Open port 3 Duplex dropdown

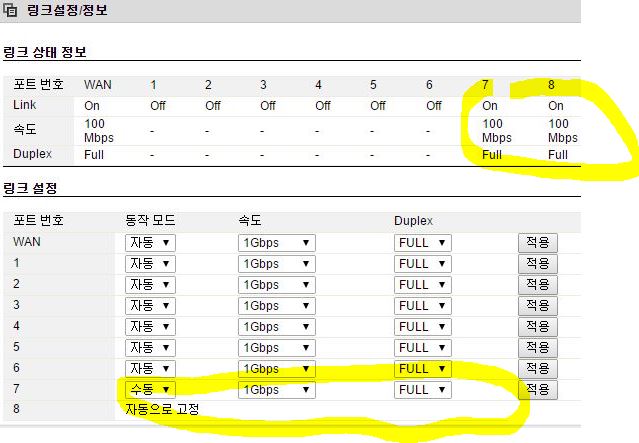click(x=422, y=306)
